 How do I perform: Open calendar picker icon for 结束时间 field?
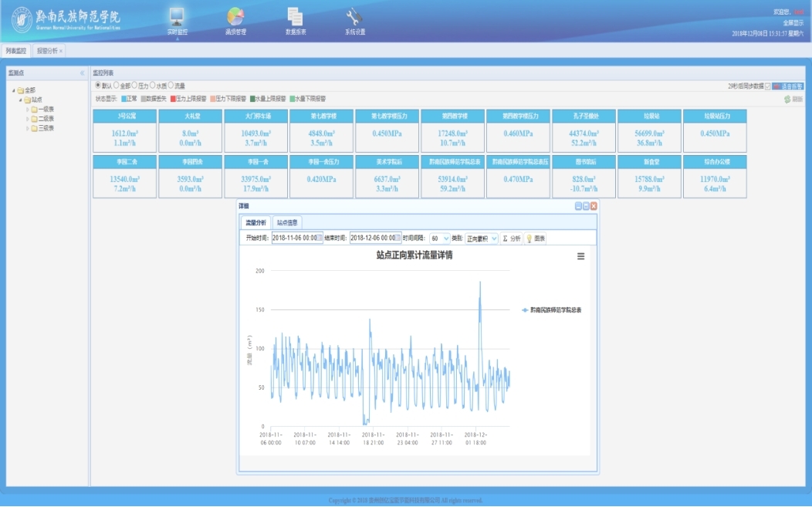pos(398,238)
